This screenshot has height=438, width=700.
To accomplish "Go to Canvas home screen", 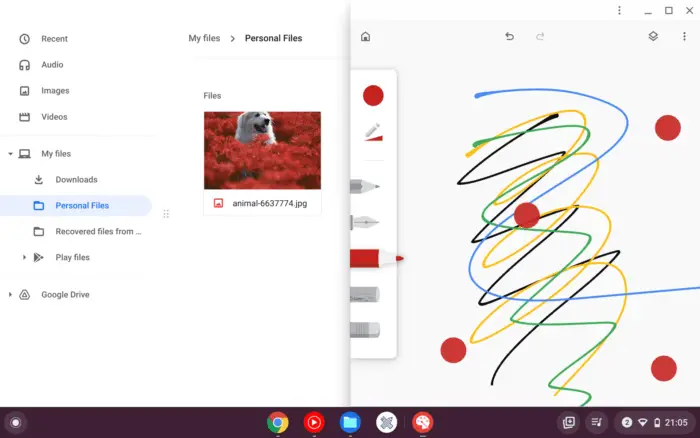I will pyautogui.click(x=365, y=37).
